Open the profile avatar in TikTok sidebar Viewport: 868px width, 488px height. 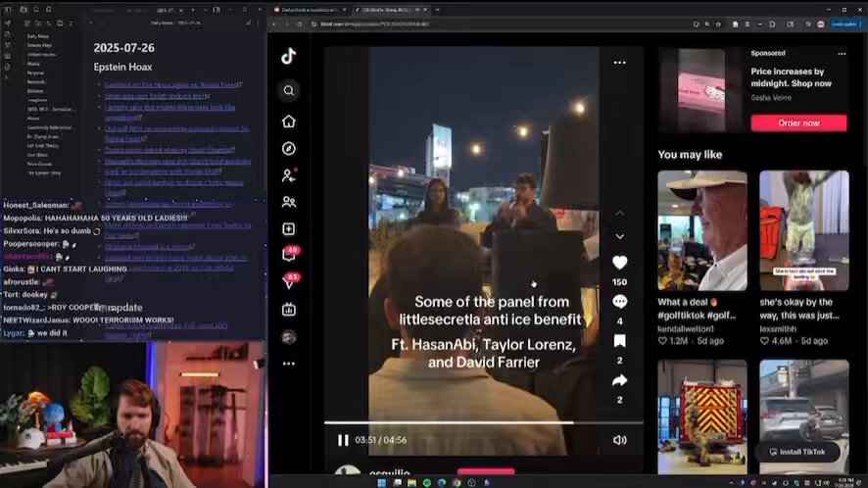pyautogui.click(x=288, y=337)
